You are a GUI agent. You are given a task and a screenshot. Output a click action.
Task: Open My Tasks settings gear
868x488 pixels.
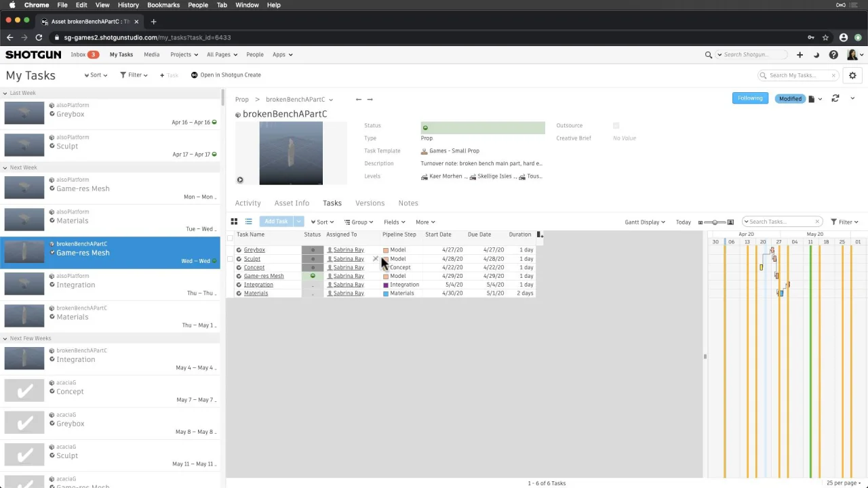click(x=852, y=75)
